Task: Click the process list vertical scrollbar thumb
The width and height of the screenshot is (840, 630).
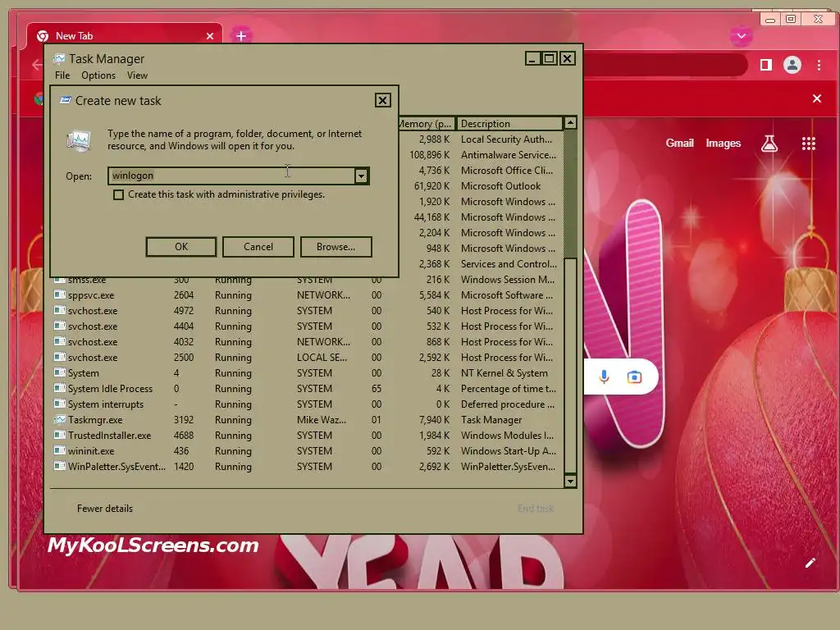Action: click(x=571, y=366)
